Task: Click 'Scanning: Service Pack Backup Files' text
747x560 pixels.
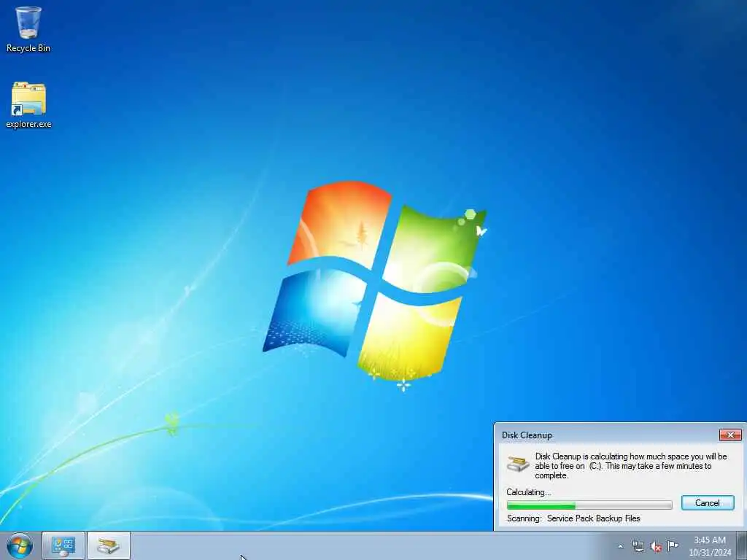Action: tap(573, 518)
